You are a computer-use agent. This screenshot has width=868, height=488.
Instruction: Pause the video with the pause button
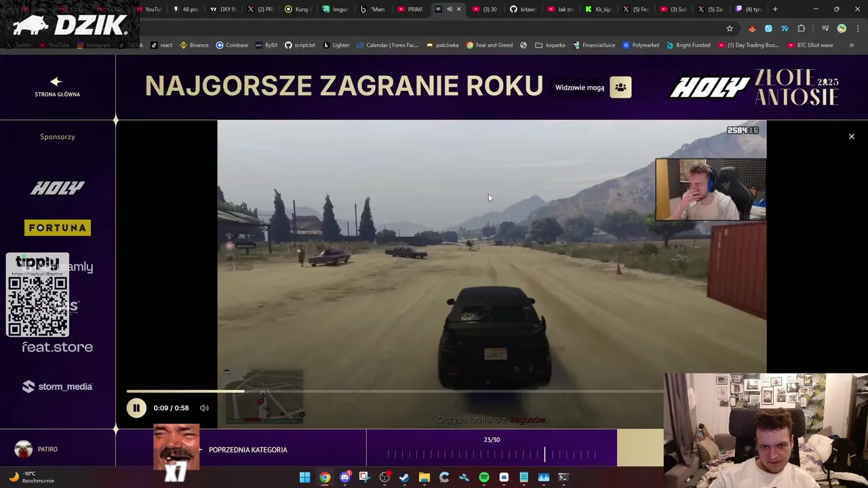click(x=136, y=408)
